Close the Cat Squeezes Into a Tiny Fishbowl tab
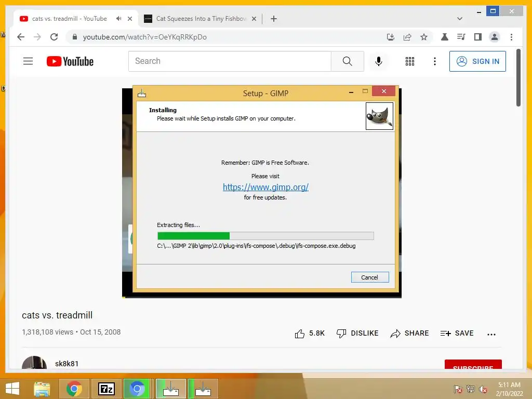Image resolution: width=532 pixels, height=399 pixels. 254,19
